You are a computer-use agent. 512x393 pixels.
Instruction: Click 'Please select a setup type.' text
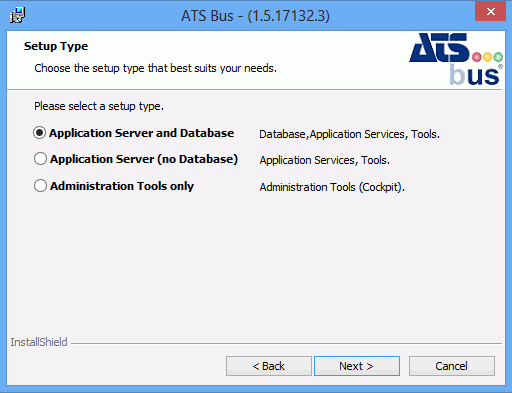pyautogui.click(x=99, y=106)
